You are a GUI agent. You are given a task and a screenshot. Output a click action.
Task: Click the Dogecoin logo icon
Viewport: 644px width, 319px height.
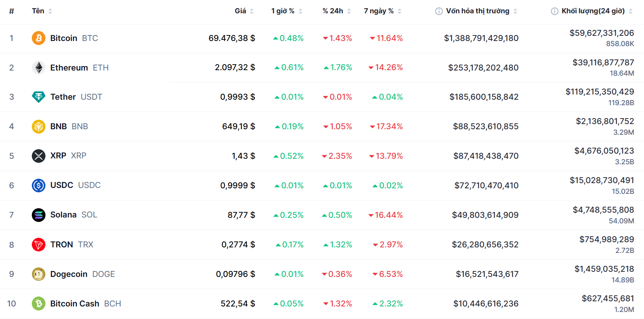pos(38,274)
